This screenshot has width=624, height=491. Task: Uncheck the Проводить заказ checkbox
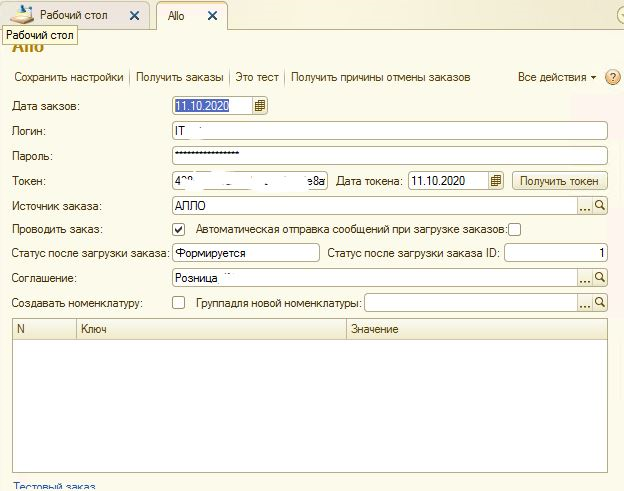coord(179,229)
